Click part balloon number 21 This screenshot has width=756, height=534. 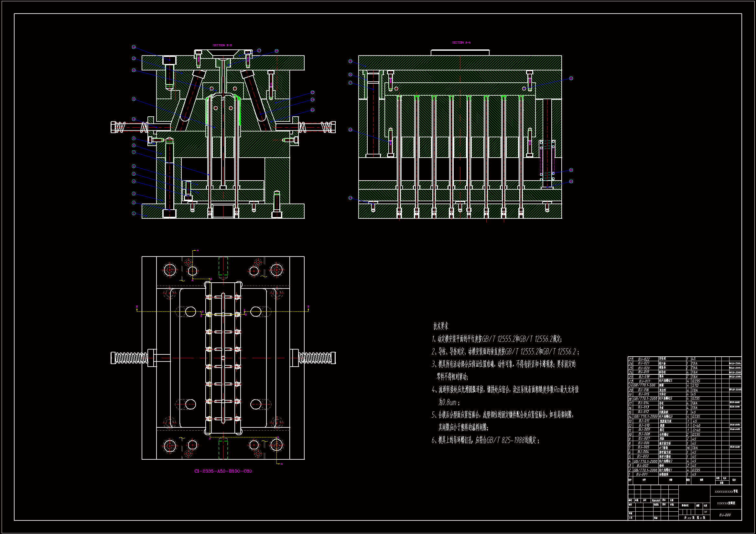pos(571,170)
